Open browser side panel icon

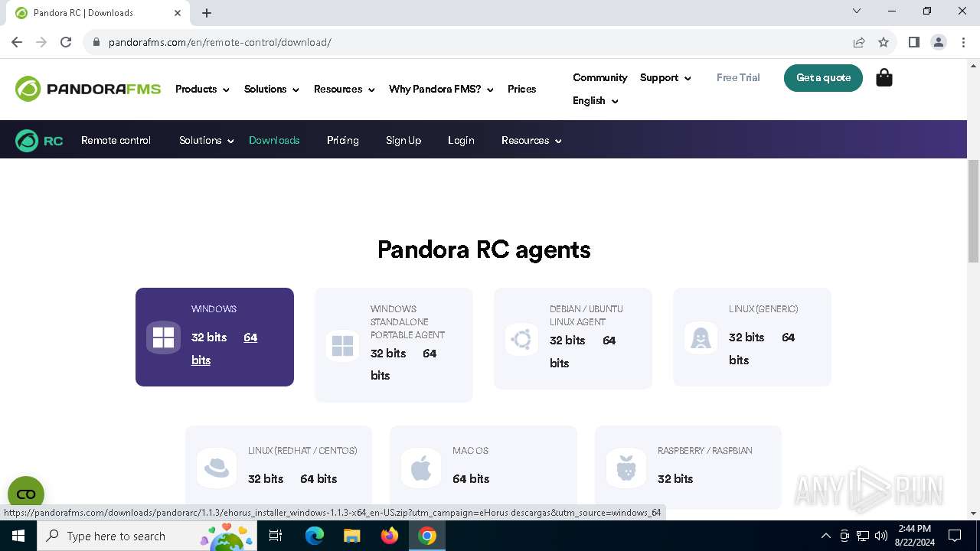coord(914,42)
